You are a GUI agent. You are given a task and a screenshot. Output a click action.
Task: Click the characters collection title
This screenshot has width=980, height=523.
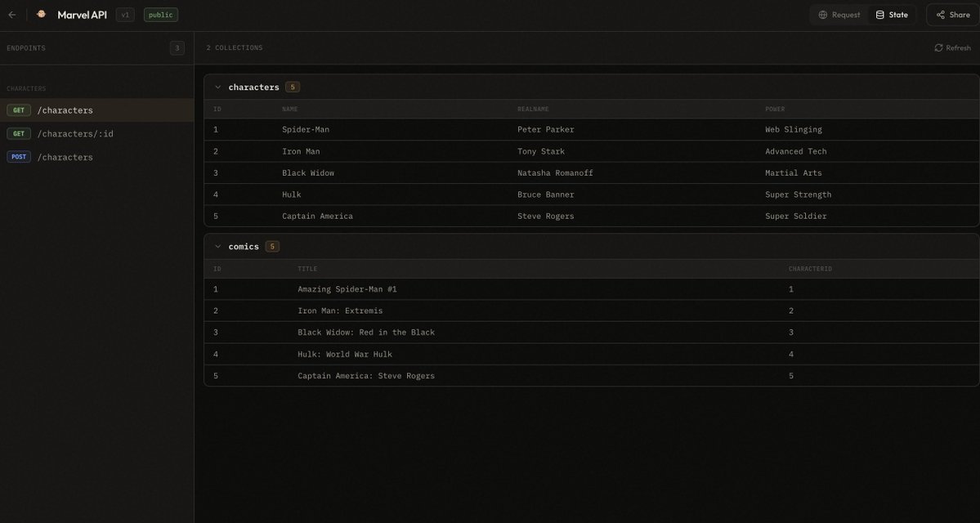click(x=253, y=87)
